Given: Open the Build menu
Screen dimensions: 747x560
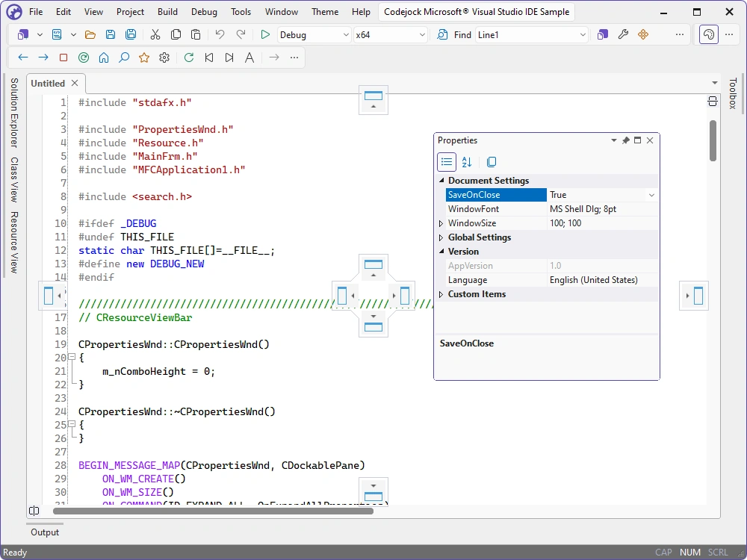Looking at the screenshot, I should (x=167, y=12).
